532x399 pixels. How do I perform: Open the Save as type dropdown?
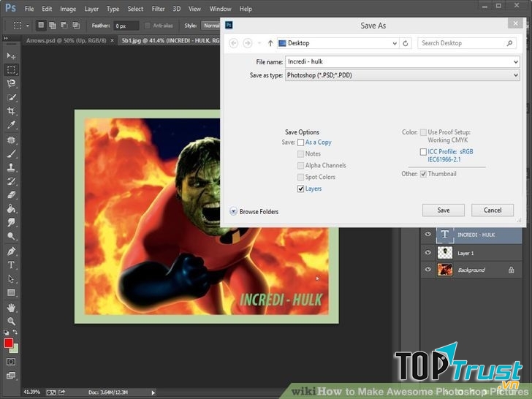point(516,75)
